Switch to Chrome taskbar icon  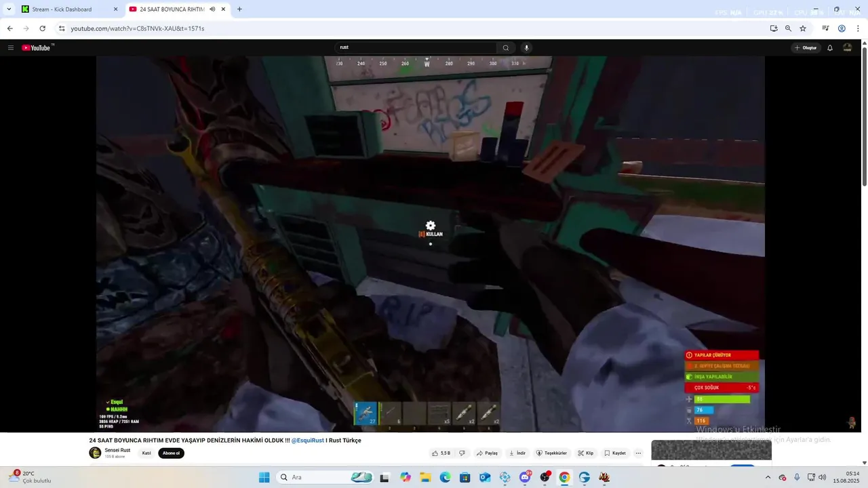tap(564, 477)
